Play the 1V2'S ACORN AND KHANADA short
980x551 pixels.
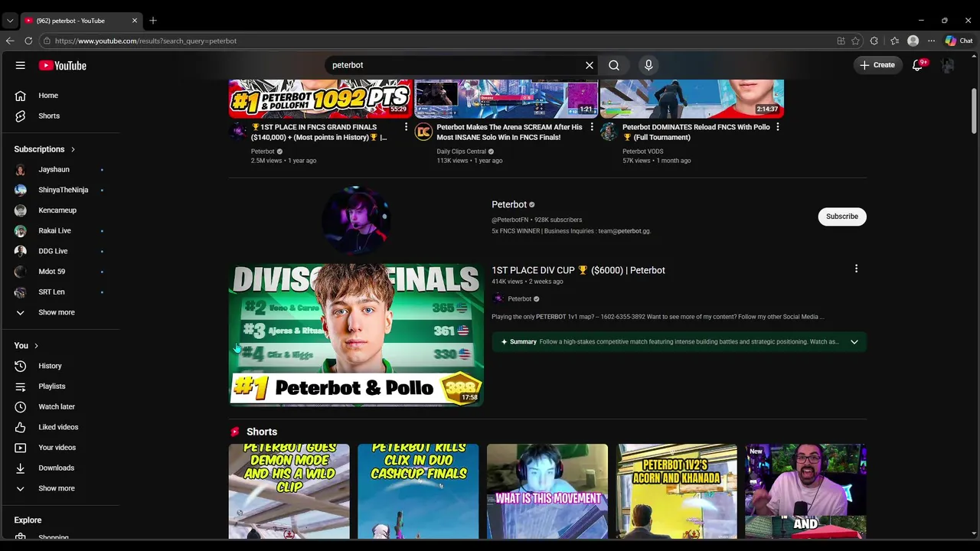coord(677,491)
